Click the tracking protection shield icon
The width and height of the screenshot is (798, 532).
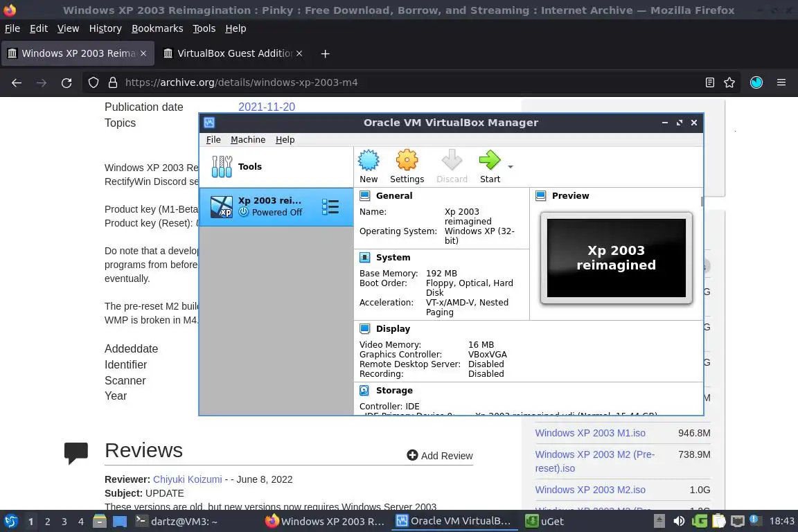pyautogui.click(x=94, y=82)
